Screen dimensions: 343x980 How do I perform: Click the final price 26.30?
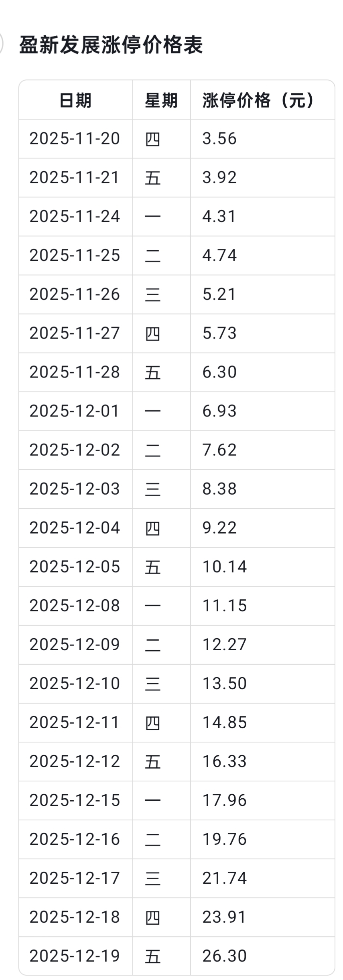(225, 956)
